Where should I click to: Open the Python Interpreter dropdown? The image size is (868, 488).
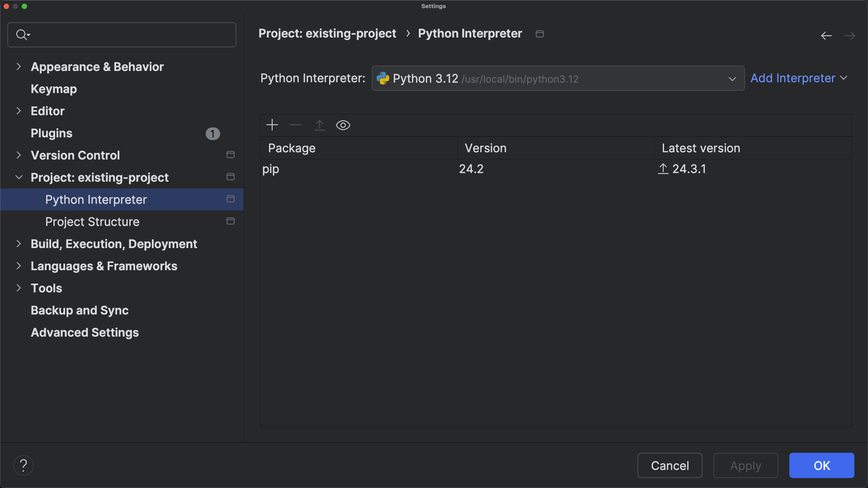pyautogui.click(x=731, y=79)
